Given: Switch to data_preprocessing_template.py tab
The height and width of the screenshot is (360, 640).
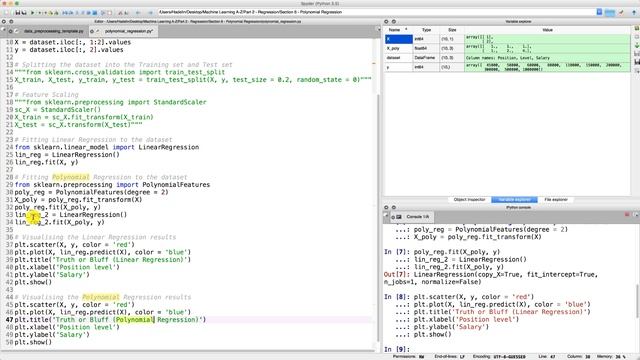Looking at the screenshot, I should click(49, 31).
